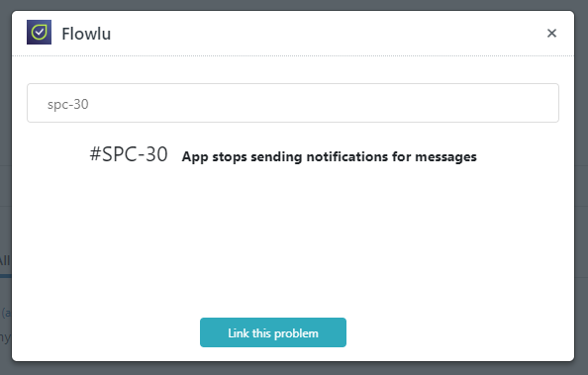The width and height of the screenshot is (588, 375).
Task: Open "App stops sending notifications for messages" result
Action: tap(329, 156)
